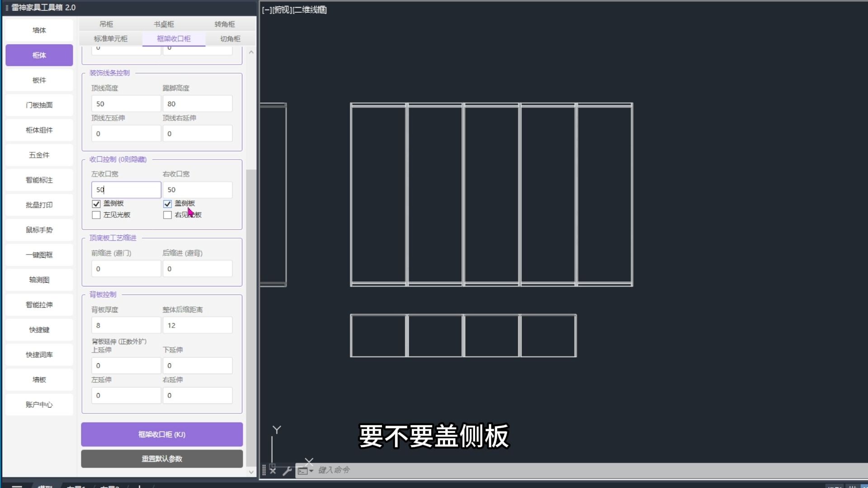This screenshot has width=868, height=488.
Task: Open 快捷词库 in the sidebar
Action: click(39, 355)
